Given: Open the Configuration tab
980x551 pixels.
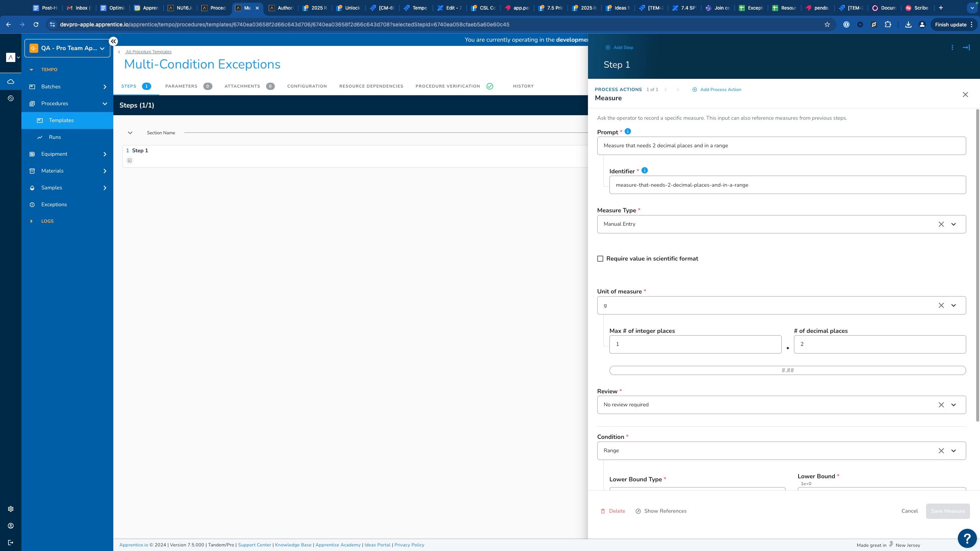Looking at the screenshot, I should 307,86.
